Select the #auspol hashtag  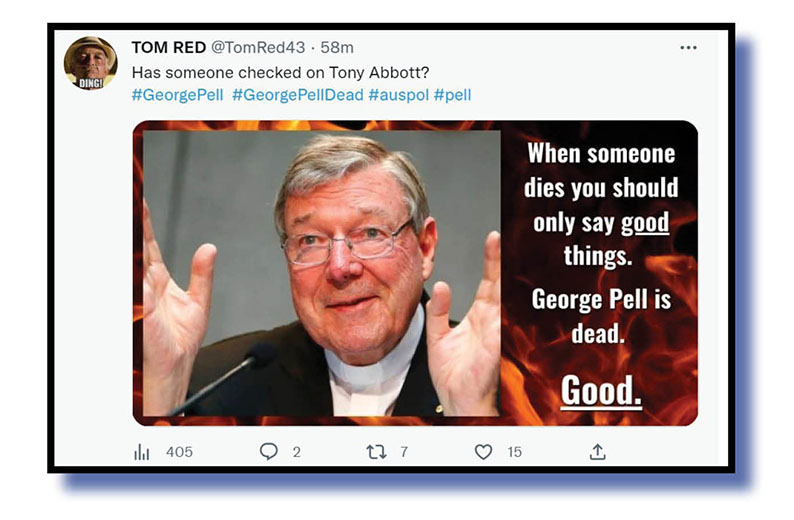[399, 95]
